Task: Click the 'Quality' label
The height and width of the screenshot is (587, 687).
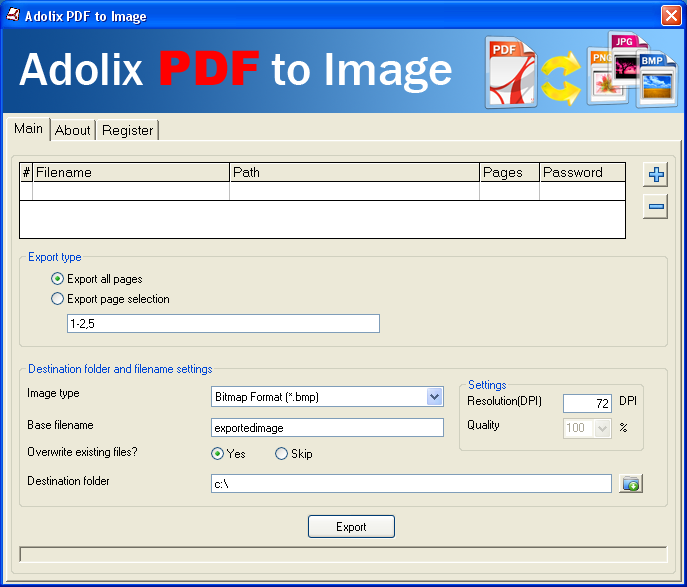Action: pos(483,425)
